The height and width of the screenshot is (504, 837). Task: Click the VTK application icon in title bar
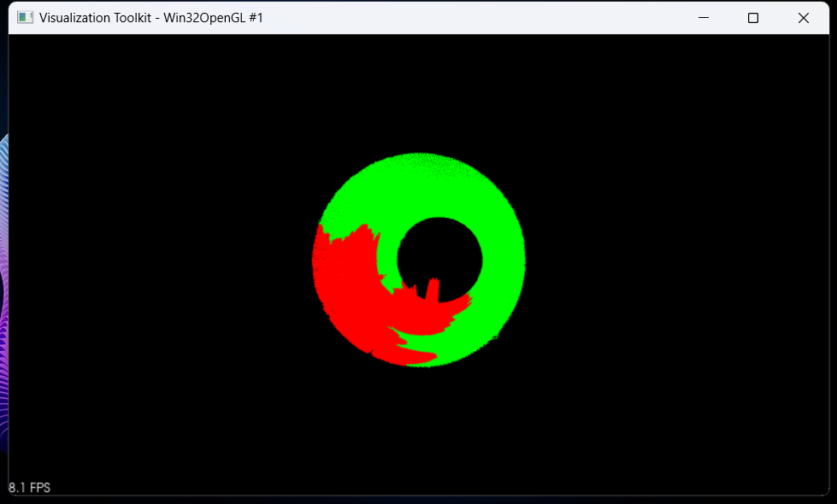(x=25, y=18)
